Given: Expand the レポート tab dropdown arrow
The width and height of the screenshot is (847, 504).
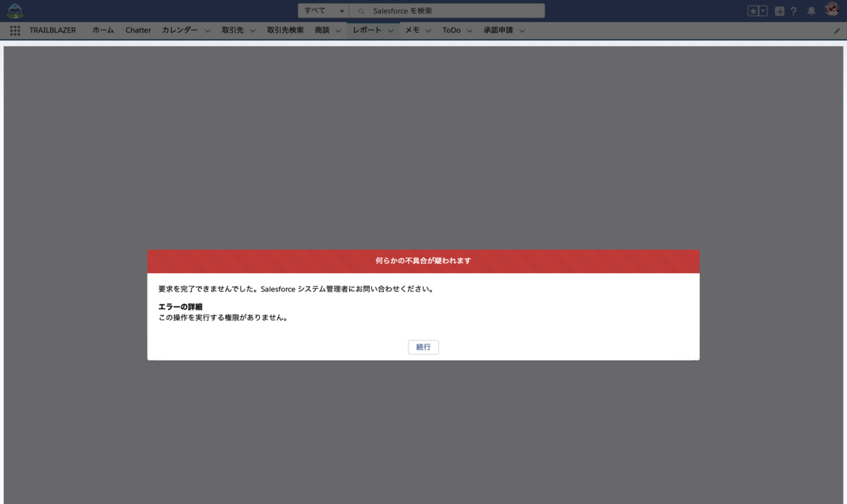Looking at the screenshot, I should tap(390, 30).
